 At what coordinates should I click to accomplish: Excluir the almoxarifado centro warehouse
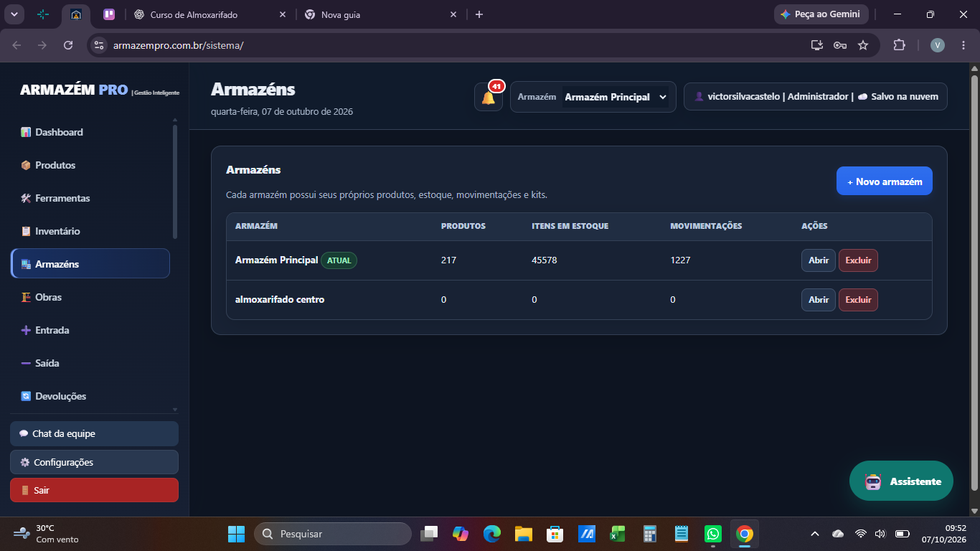pyautogui.click(x=858, y=300)
